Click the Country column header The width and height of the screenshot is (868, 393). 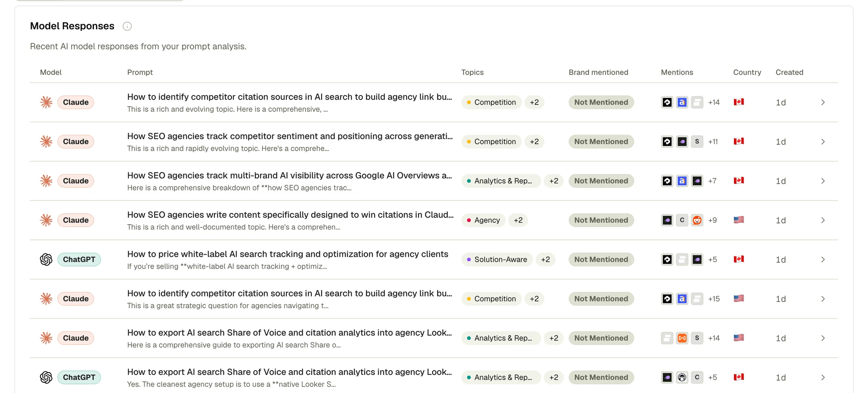pyautogui.click(x=747, y=72)
